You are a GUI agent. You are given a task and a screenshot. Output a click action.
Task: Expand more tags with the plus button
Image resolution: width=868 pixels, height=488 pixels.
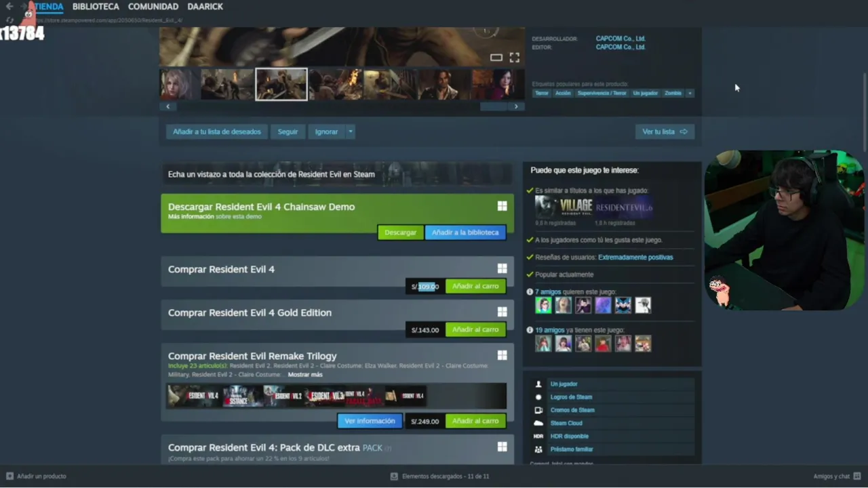(x=690, y=93)
